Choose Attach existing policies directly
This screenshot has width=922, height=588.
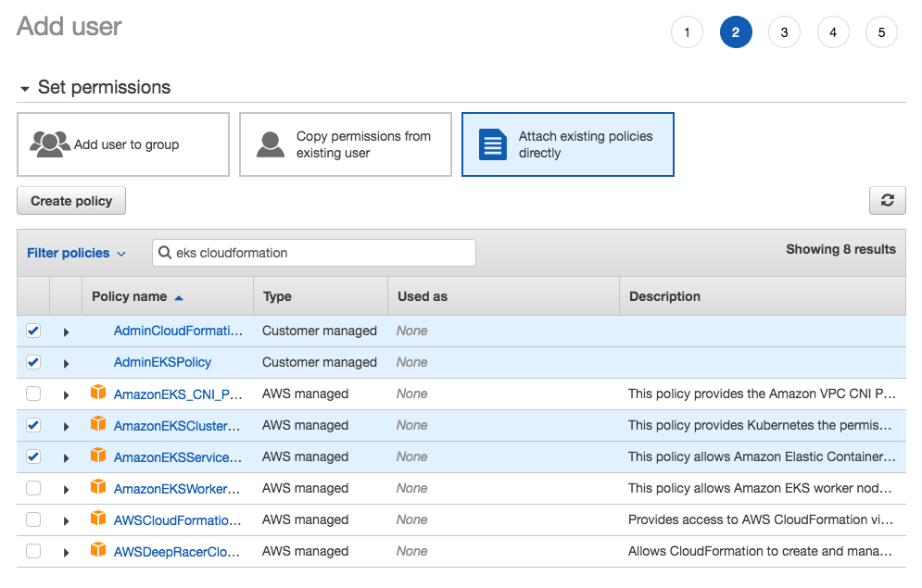(x=567, y=144)
